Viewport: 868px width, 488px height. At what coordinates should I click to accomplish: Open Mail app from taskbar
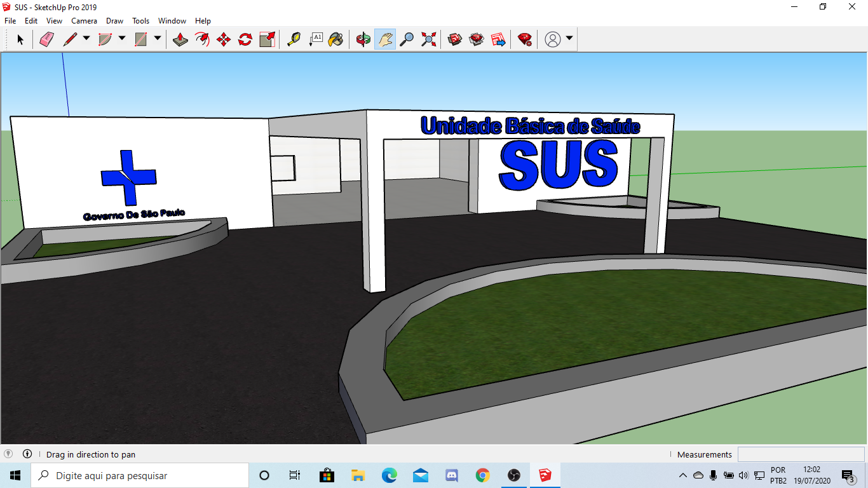click(420, 475)
